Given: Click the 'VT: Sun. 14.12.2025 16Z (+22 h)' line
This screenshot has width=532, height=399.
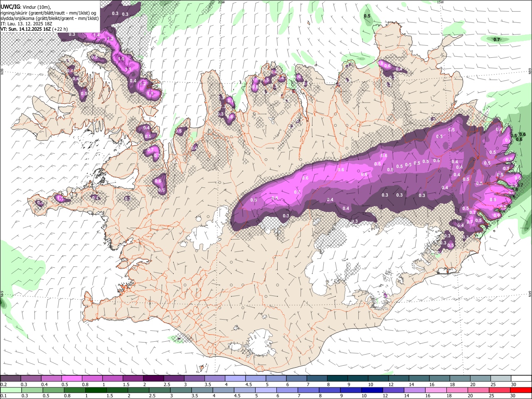Looking at the screenshot, I should coord(34,29).
